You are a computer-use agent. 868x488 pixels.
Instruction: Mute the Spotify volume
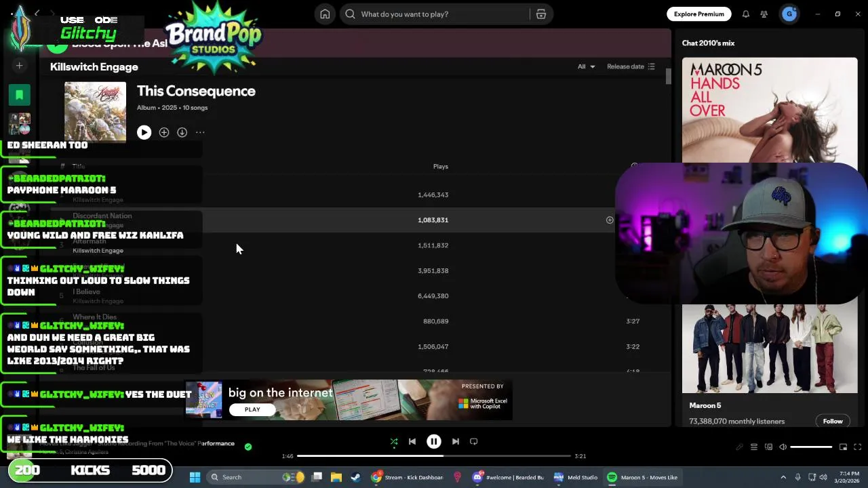(783, 447)
